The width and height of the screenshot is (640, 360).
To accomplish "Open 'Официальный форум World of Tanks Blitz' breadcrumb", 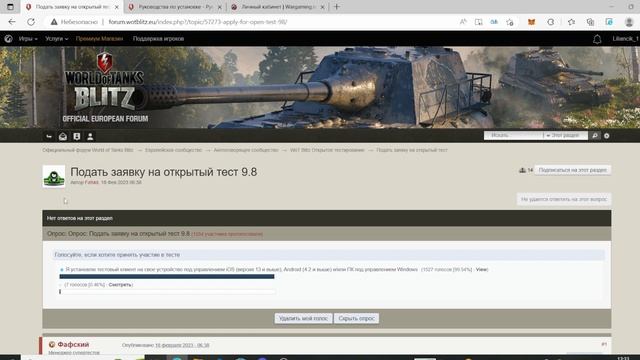I will click(x=88, y=150).
